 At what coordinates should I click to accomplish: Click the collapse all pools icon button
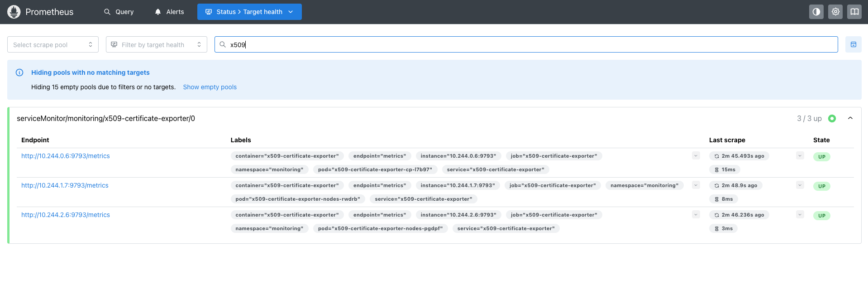854,44
